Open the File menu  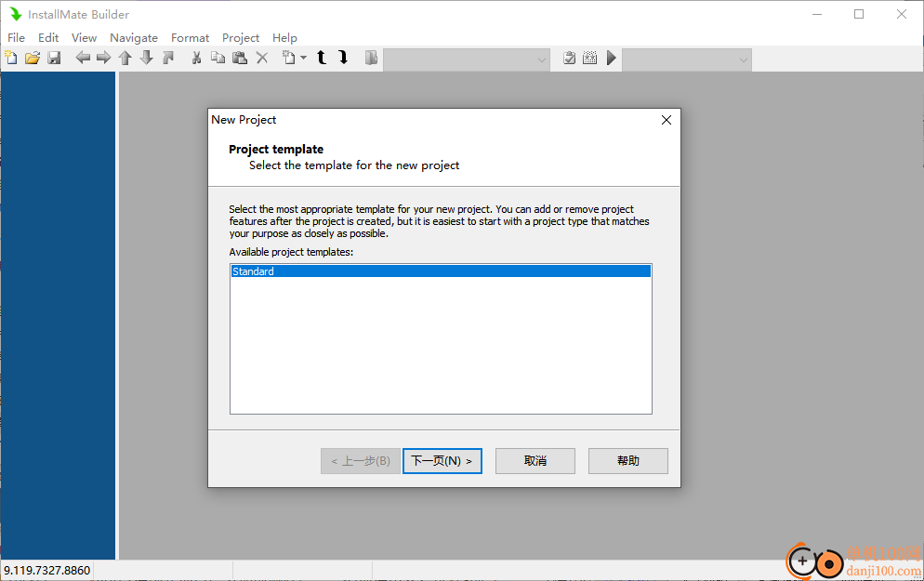[x=16, y=38]
